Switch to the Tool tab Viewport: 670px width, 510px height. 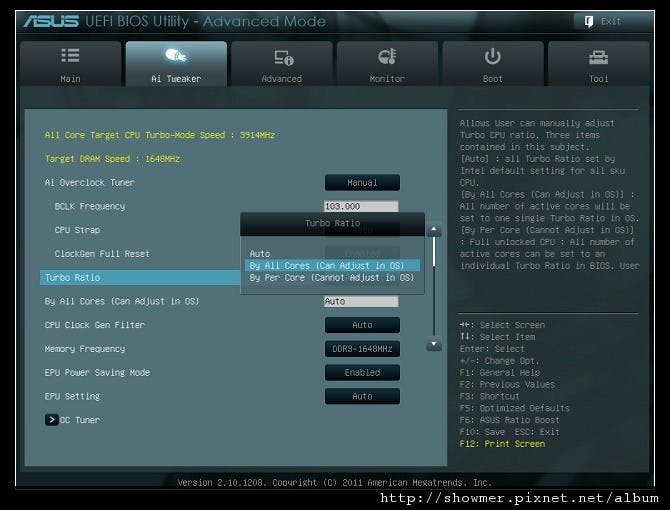[x=598, y=64]
